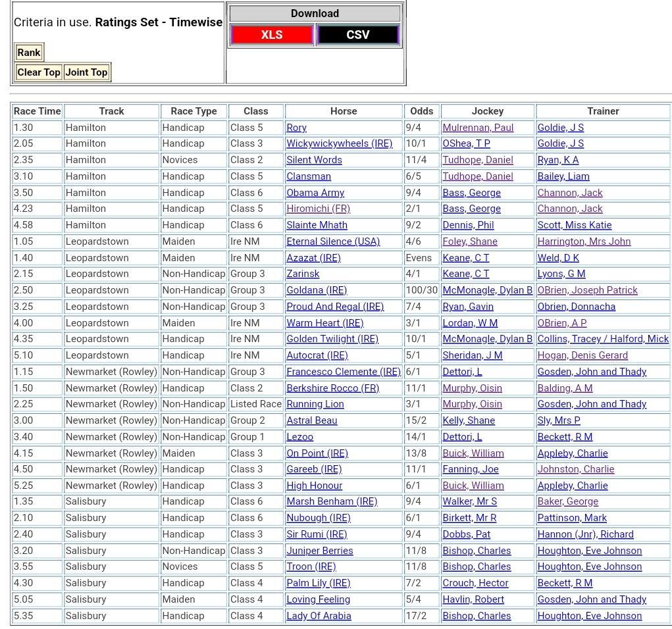The height and width of the screenshot is (629, 672).
Task: Select horse Francesco Clemente (IRE)
Action: (x=344, y=372)
